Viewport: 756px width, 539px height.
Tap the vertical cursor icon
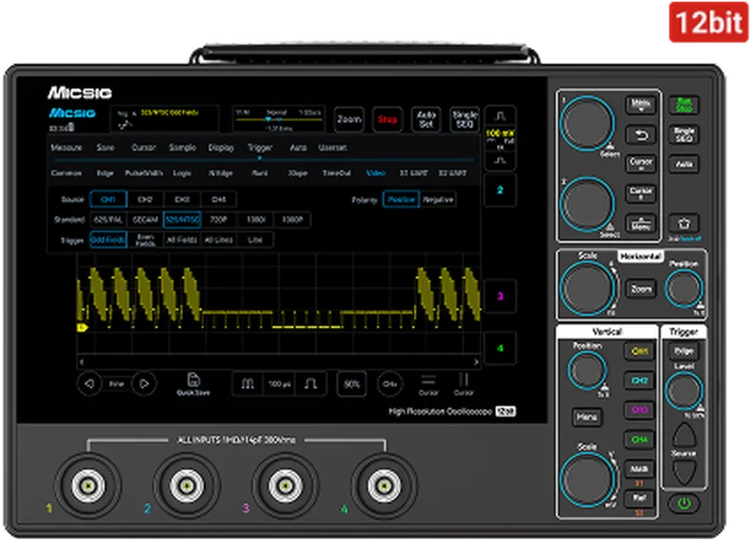tap(464, 385)
